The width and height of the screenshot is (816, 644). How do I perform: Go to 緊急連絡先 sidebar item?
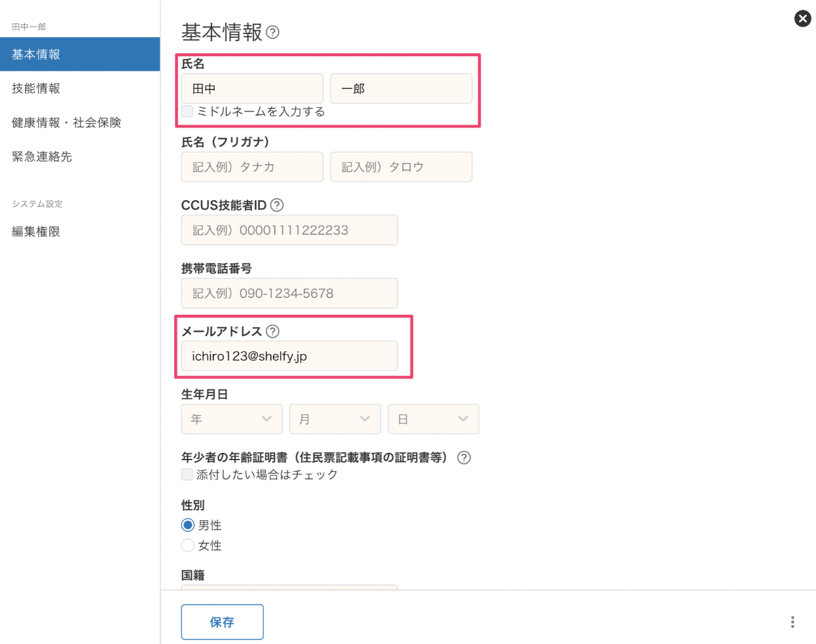(x=42, y=156)
